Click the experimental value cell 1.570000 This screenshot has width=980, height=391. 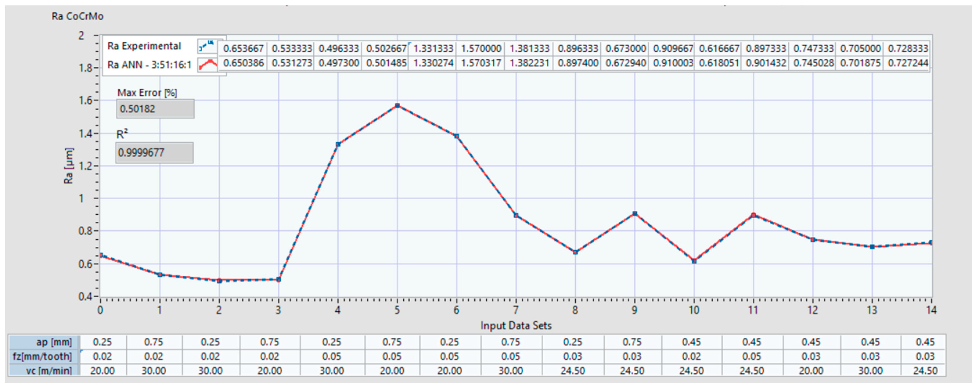pyautogui.click(x=481, y=49)
